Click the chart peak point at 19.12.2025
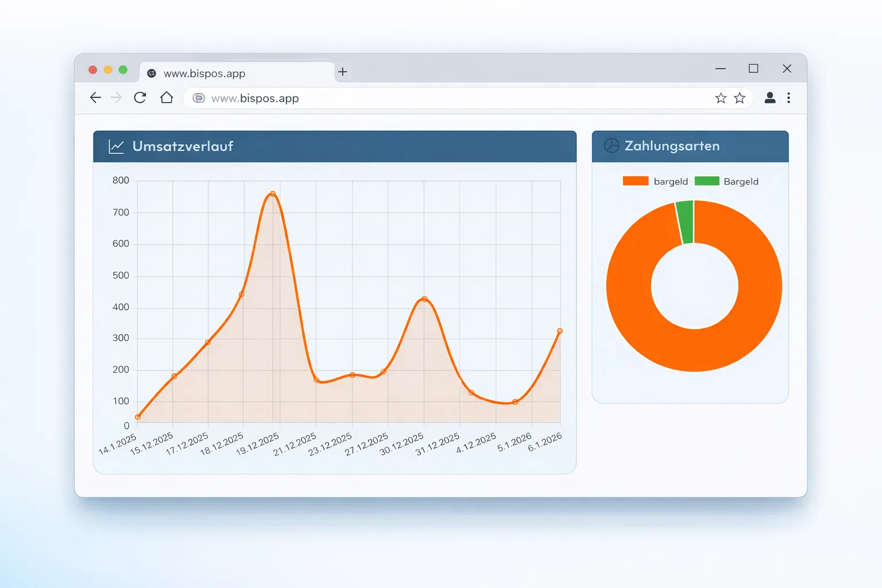This screenshot has width=882, height=588. (x=273, y=194)
